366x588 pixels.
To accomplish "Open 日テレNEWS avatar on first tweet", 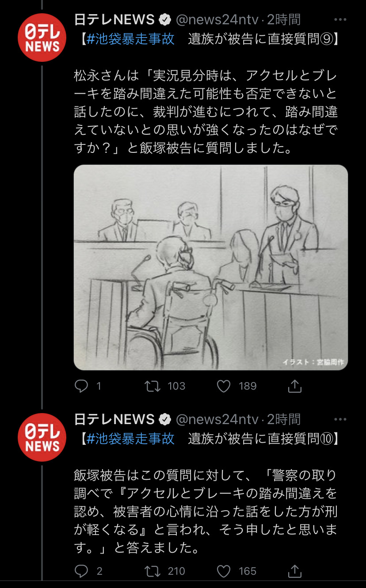I will 42,37.
